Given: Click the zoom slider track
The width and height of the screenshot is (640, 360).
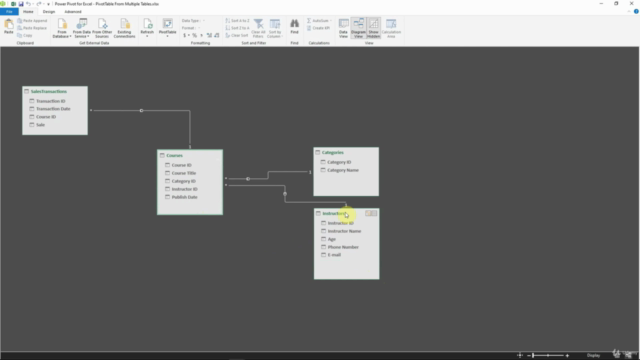Looking at the screenshot, I should (x=548, y=356).
